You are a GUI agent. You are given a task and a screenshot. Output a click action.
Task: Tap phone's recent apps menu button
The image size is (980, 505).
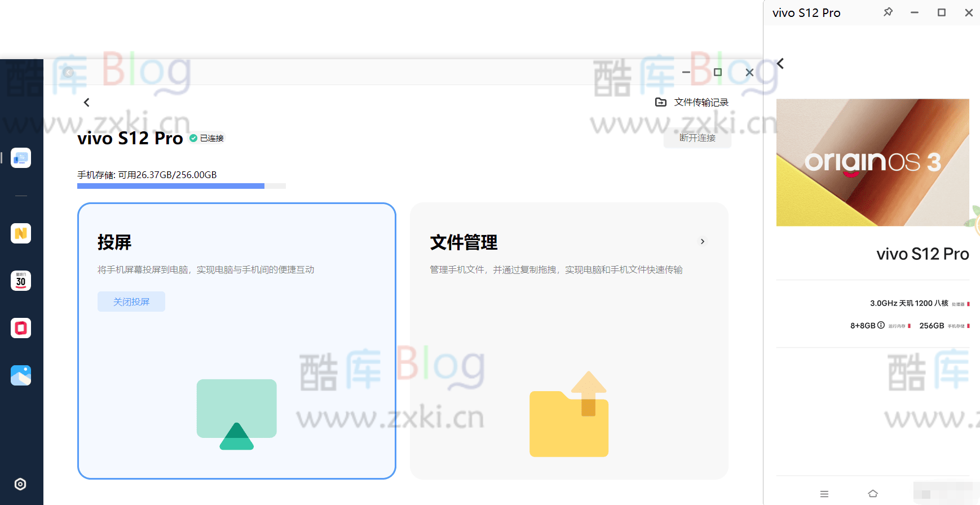click(x=824, y=494)
